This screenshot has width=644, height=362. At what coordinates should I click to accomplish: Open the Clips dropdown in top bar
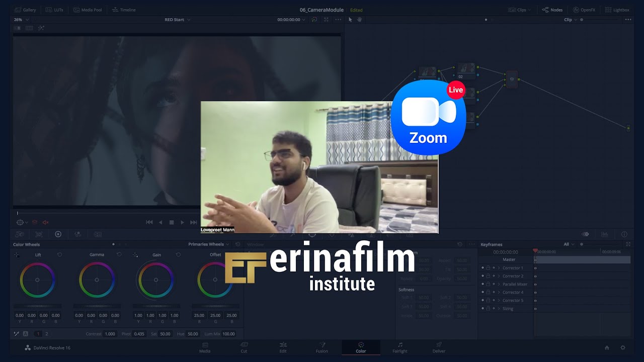point(520,10)
